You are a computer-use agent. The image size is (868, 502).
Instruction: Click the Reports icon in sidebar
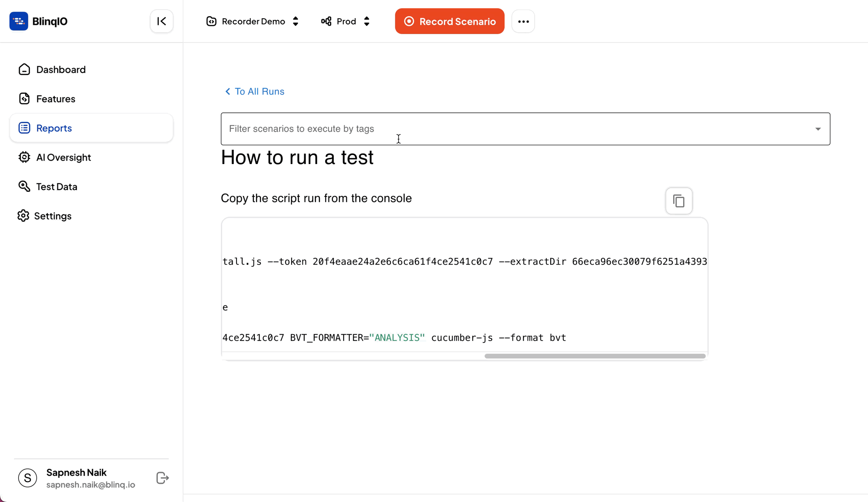[x=24, y=127]
